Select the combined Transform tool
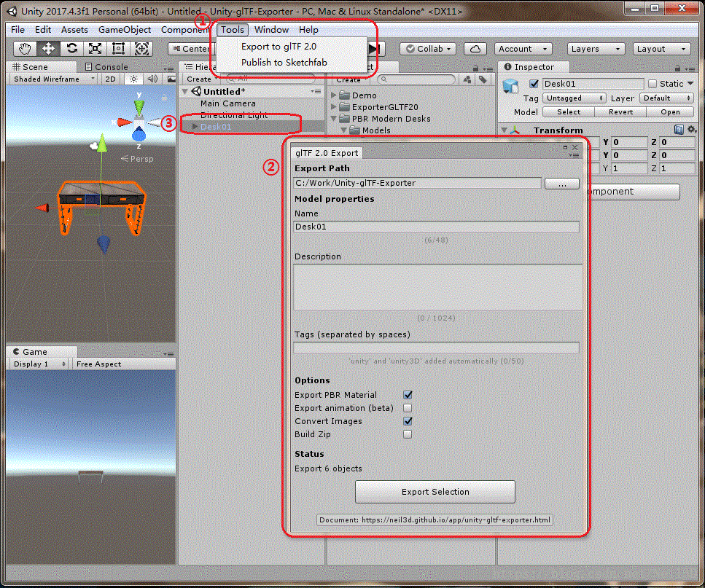 point(141,49)
